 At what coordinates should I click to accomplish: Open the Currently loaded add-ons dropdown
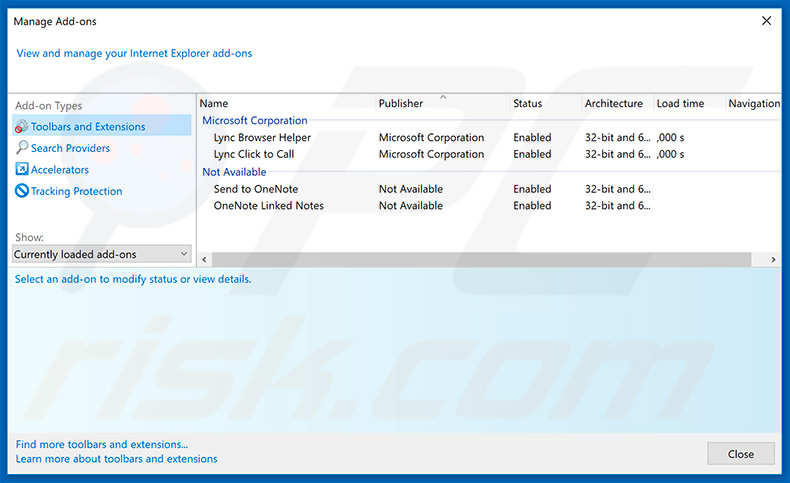101,254
